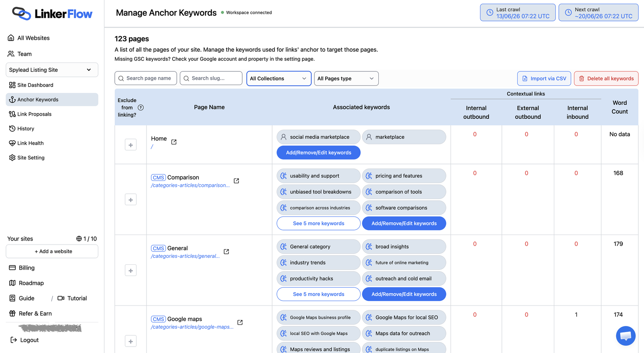644x353 pixels.
Task: Click the Next crawl time badge
Action: click(599, 12)
